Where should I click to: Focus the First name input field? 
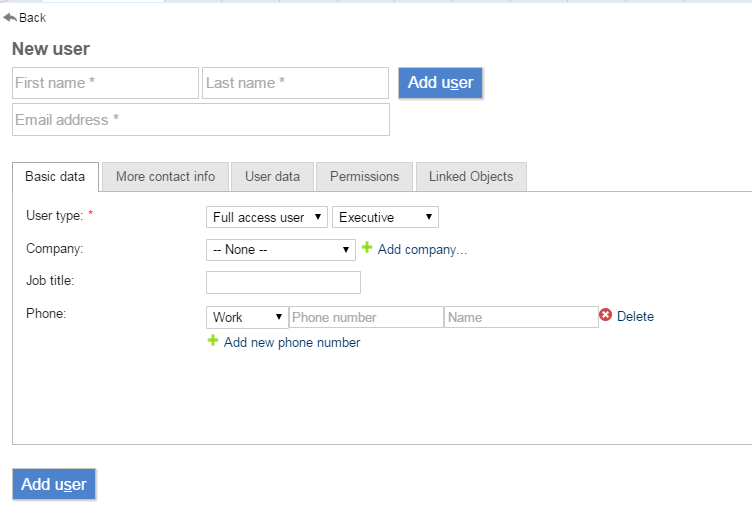click(x=106, y=83)
